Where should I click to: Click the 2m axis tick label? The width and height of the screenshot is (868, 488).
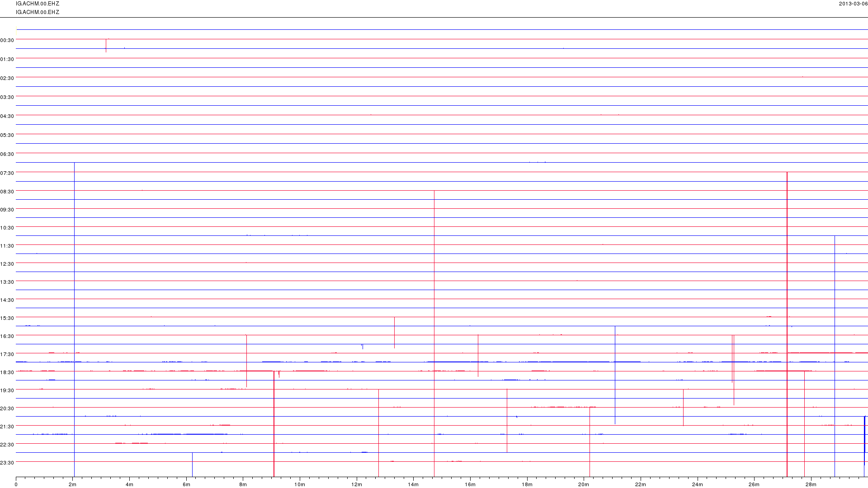point(73,485)
